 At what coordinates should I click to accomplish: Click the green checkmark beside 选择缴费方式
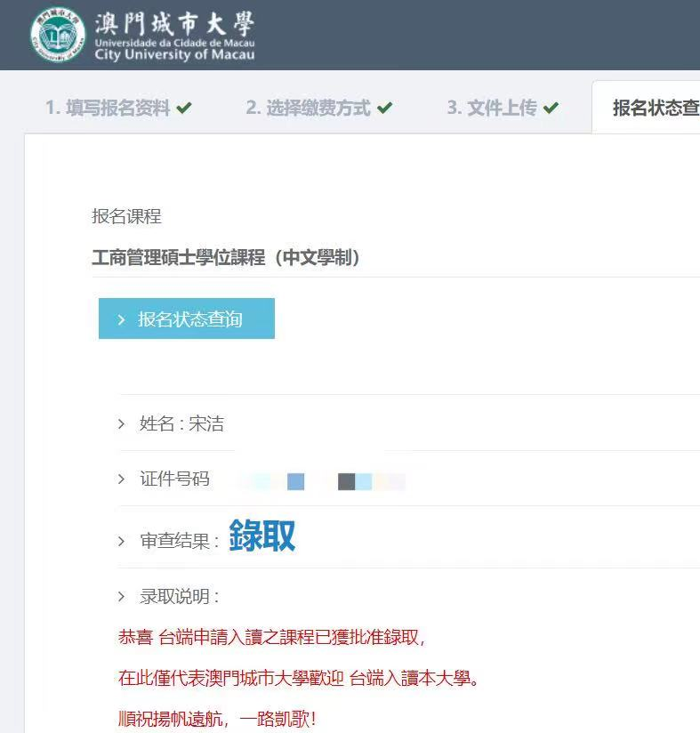click(384, 109)
